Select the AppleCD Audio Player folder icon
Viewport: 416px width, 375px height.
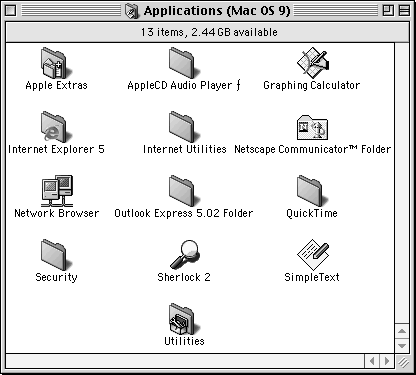coord(184,63)
